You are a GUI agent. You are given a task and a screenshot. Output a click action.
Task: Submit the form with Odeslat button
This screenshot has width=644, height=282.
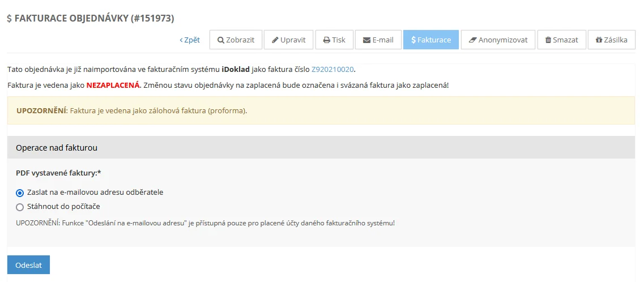[x=29, y=265]
